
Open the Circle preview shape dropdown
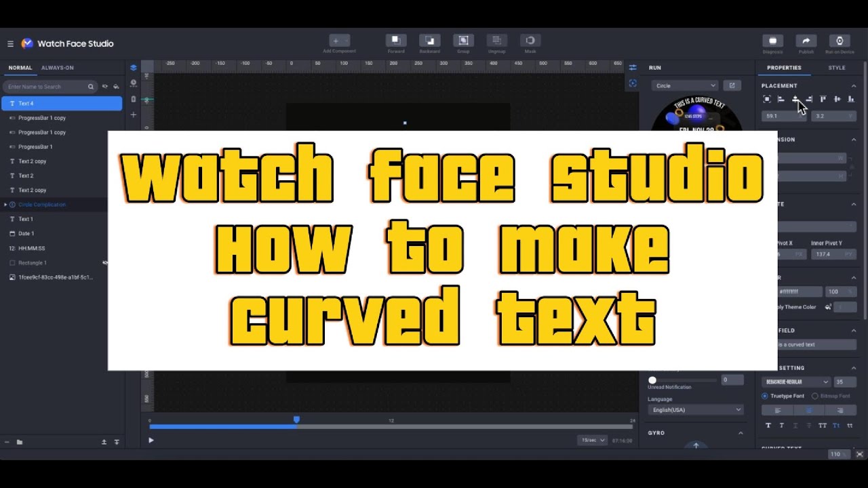pos(685,85)
